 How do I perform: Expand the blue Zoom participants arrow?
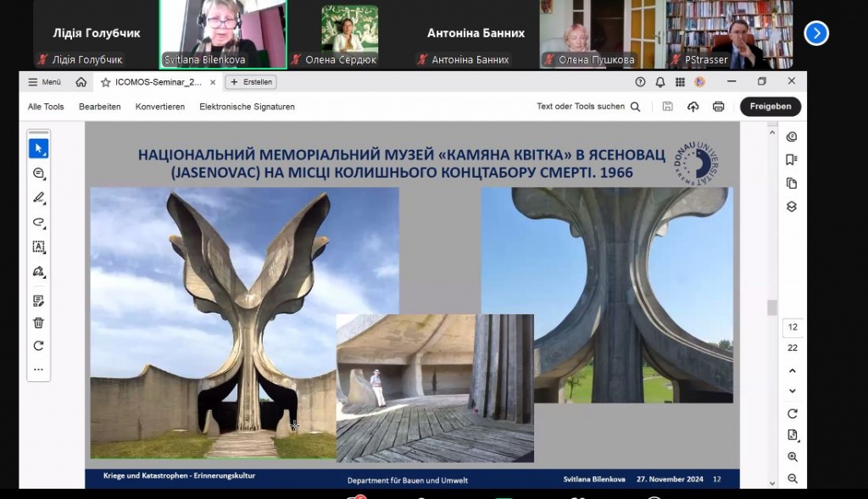pos(815,33)
